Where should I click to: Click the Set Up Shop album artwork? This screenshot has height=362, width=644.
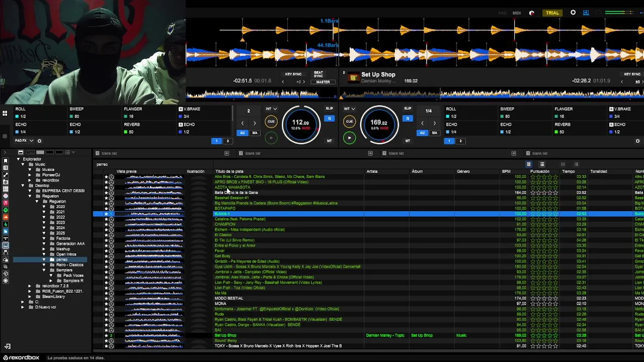pos(354,77)
